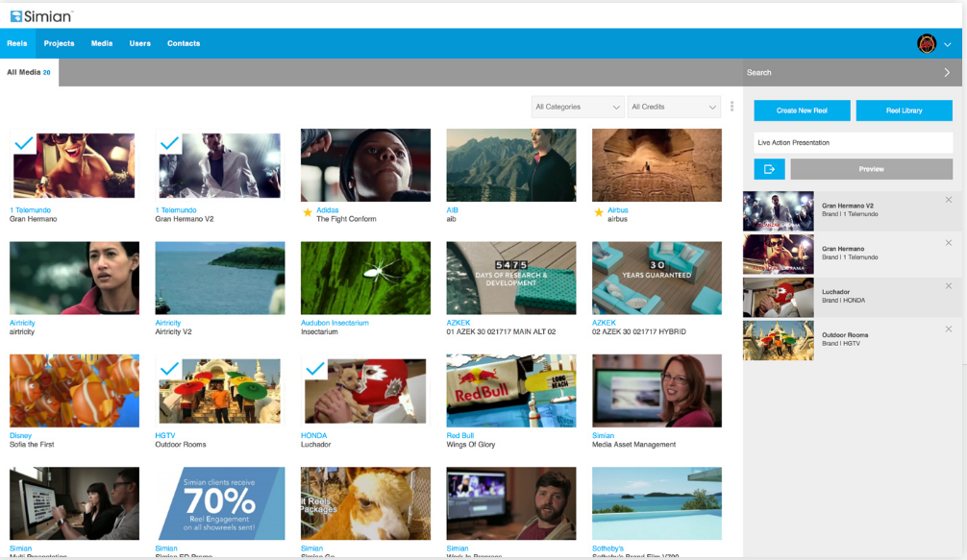Open the Adidas client link

click(328, 210)
